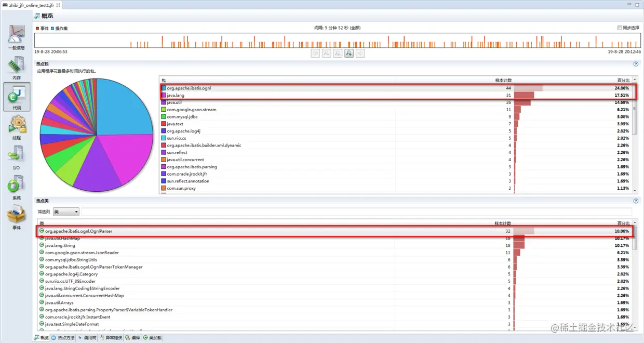Click the vertical scrollbar of the classes table
The image size is (644, 343).
pyautogui.click(x=635, y=275)
